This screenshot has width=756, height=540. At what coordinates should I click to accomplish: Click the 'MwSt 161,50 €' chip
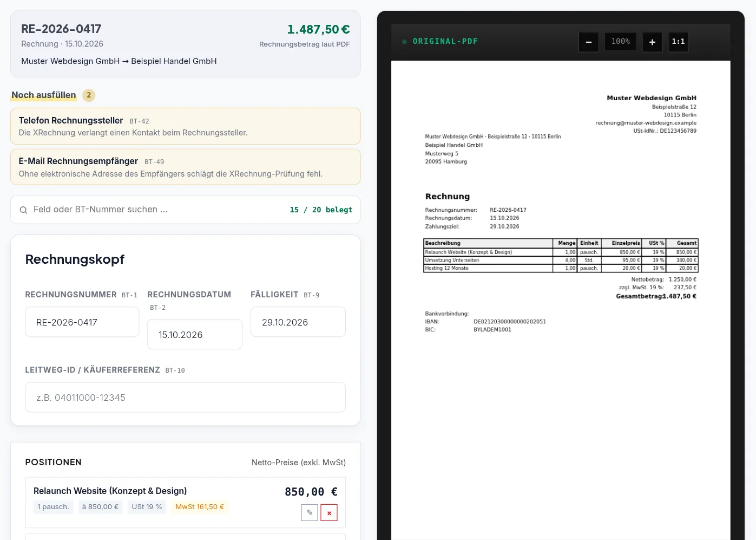point(200,507)
